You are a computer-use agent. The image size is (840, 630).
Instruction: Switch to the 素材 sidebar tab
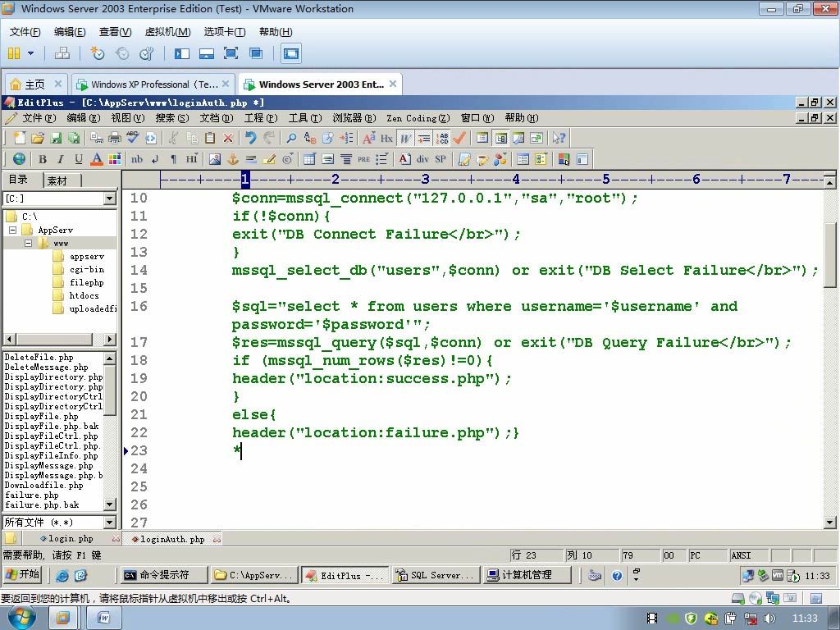point(57,180)
